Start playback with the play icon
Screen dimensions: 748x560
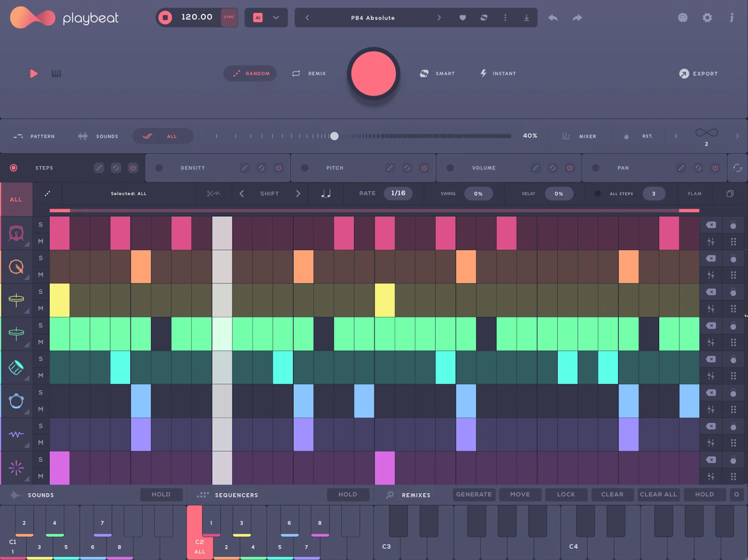tap(34, 73)
